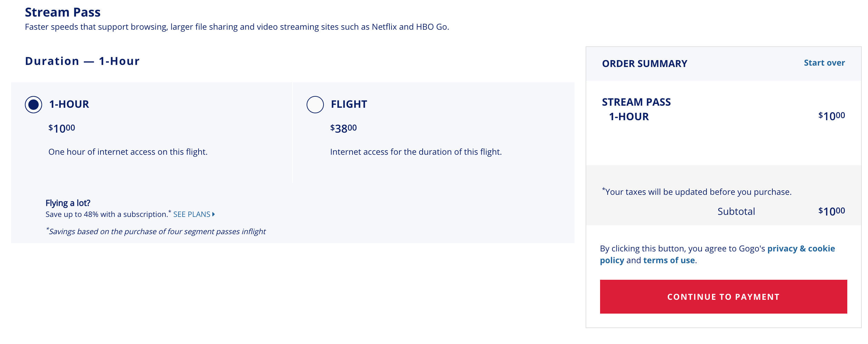Click the STREAM PASS item in order summary
The width and height of the screenshot is (868, 344).
(x=636, y=102)
